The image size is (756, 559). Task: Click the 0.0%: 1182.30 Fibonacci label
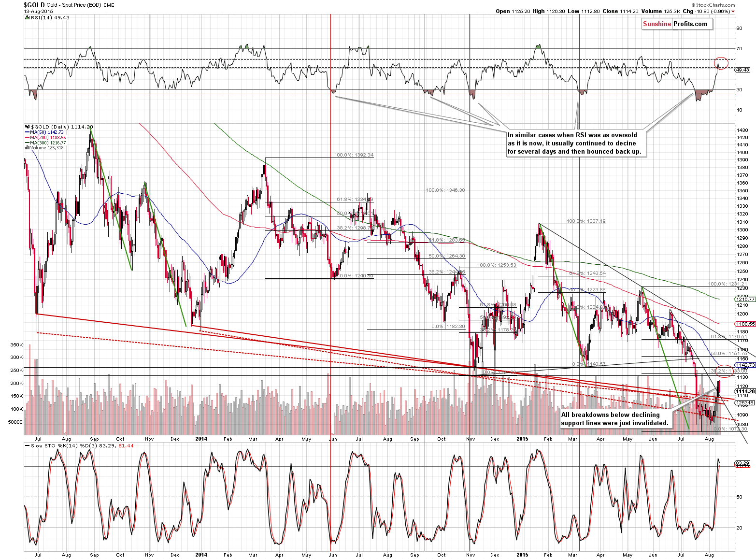(x=448, y=327)
